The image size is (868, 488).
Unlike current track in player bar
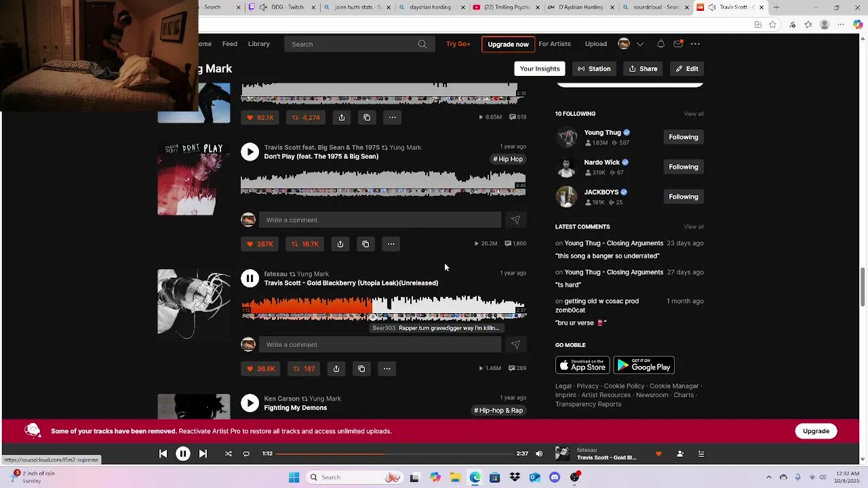658,454
